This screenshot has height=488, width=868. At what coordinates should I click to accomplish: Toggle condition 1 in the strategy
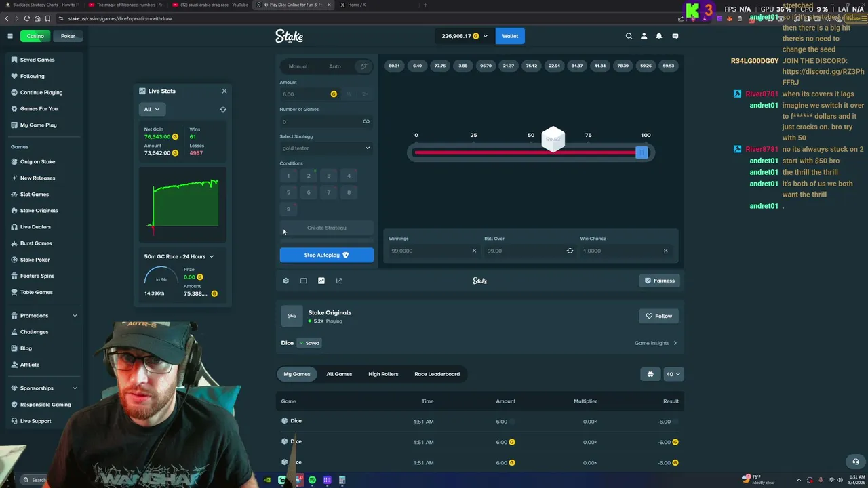click(x=288, y=176)
